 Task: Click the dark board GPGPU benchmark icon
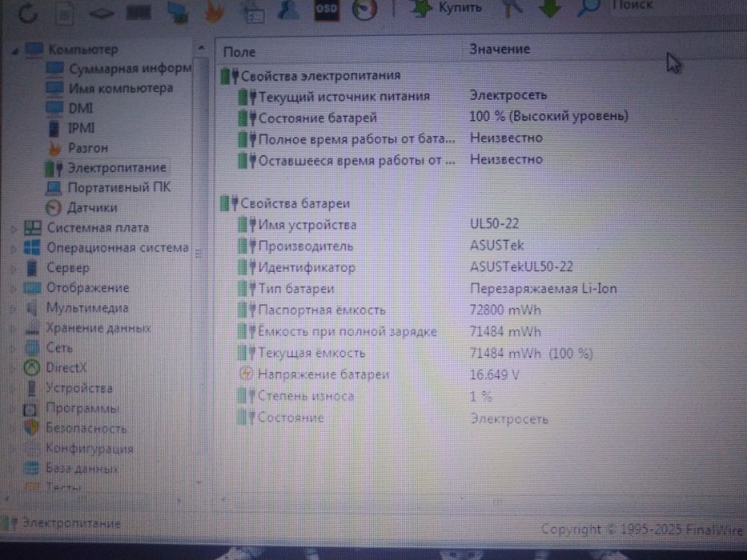(139, 12)
